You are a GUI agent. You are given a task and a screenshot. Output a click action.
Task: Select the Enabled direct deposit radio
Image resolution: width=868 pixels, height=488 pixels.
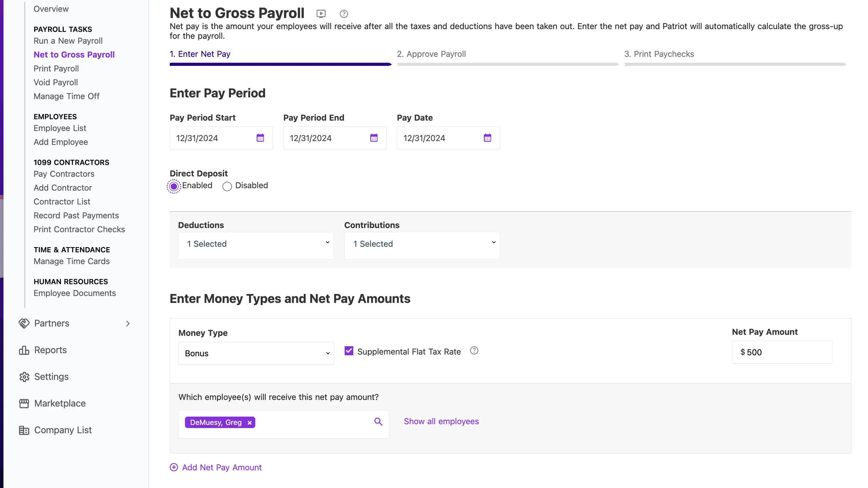click(174, 186)
